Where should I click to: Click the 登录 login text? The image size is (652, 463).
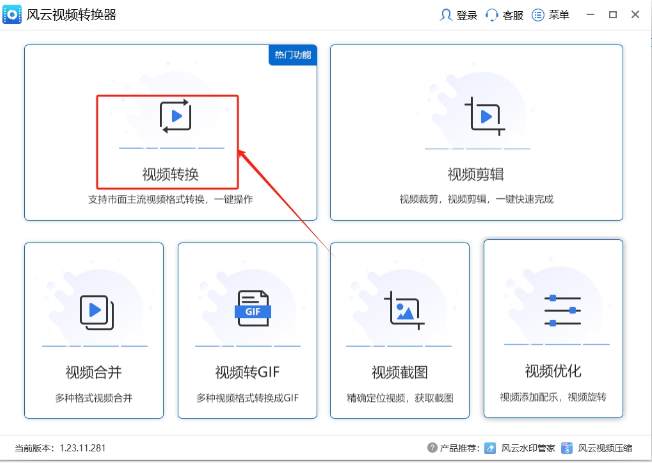(x=467, y=15)
